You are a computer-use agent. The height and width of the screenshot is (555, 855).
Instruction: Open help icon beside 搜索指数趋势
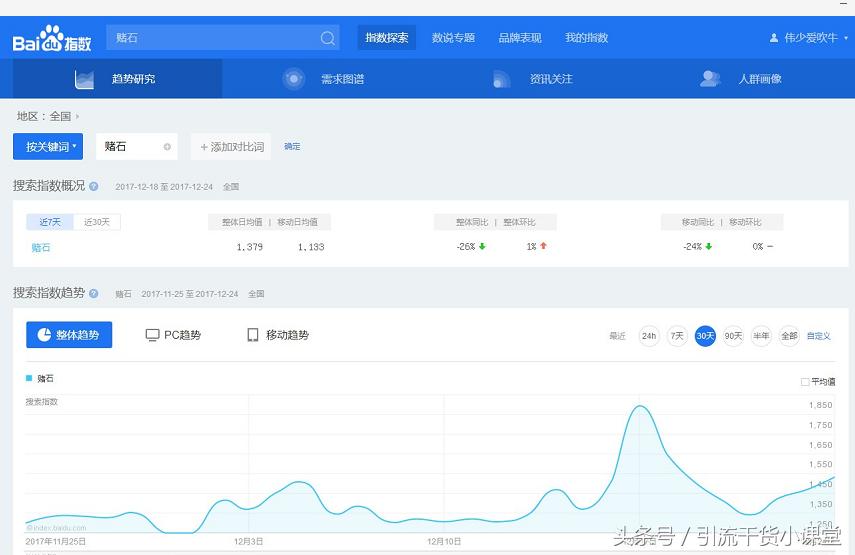click(94, 293)
